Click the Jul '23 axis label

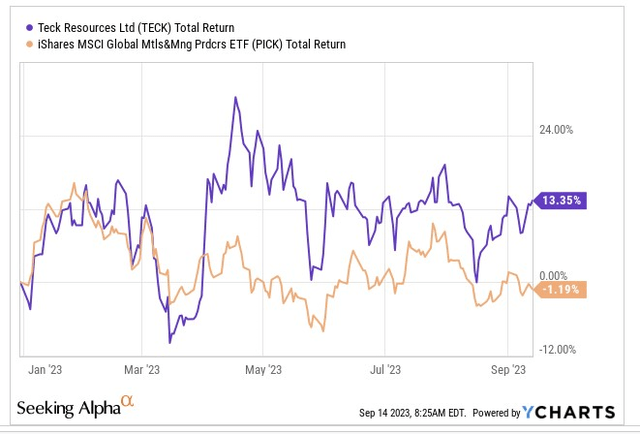386,368
